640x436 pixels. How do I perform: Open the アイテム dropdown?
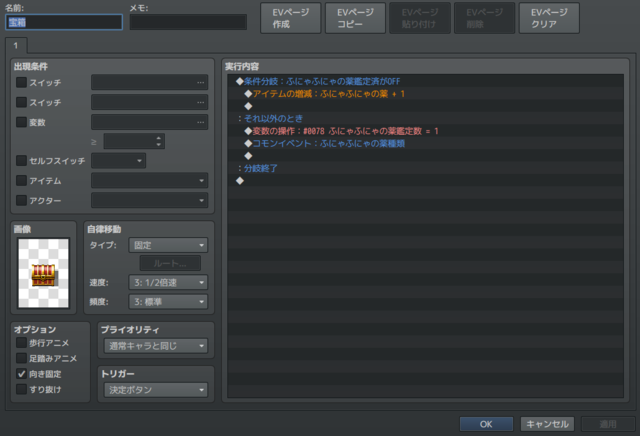pyautogui.click(x=149, y=180)
